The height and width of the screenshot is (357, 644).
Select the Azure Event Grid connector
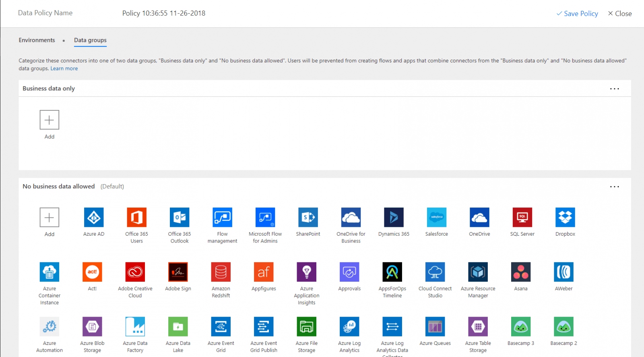pos(221,326)
